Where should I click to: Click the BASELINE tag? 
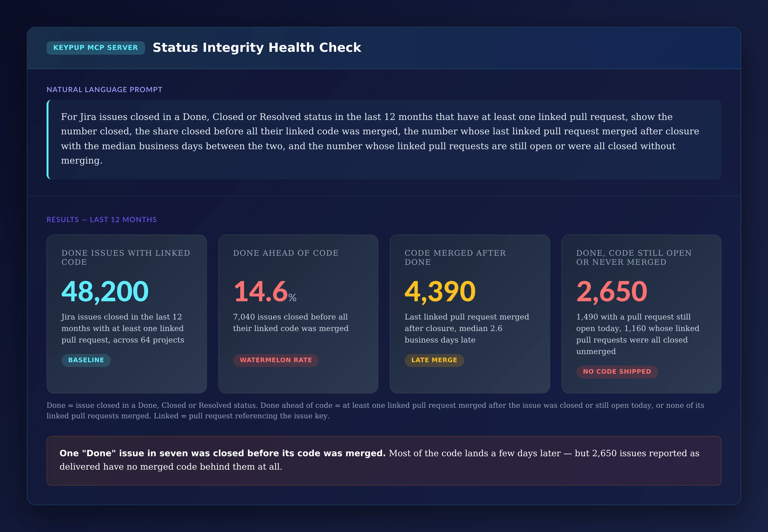(x=86, y=360)
